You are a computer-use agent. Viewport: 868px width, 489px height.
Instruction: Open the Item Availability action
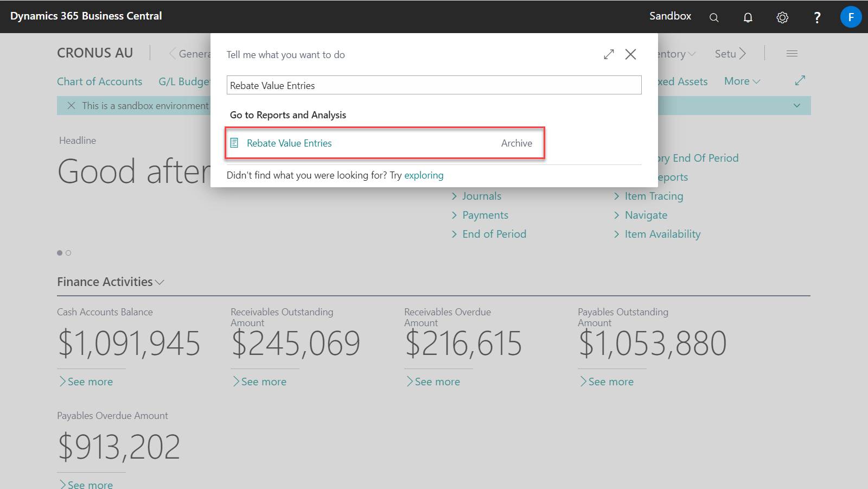pyautogui.click(x=662, y=234)
